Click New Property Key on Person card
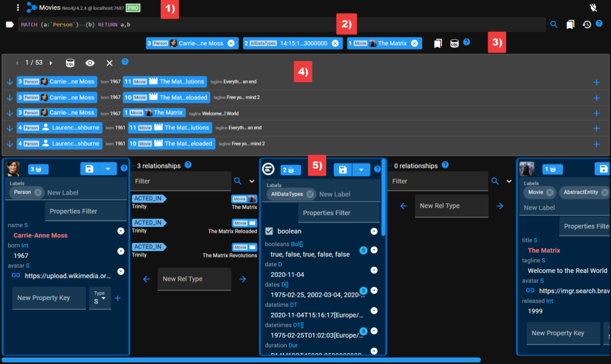This screenshot has width=611, height=364. [49, 298]
